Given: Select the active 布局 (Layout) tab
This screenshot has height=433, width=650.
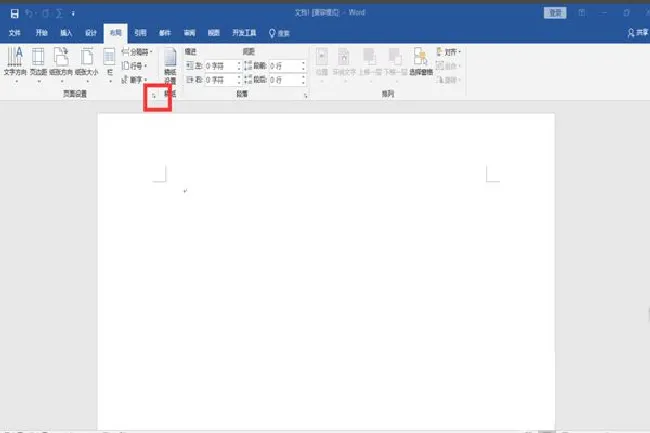Looking at the screenshot, I should (x=116, y=33).
